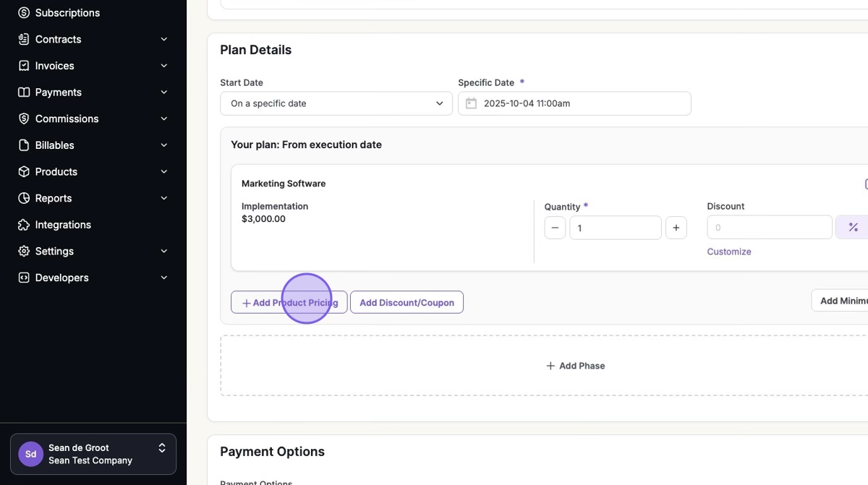The height and width of the screenshot is (485, 868).
Task: Click the Commissions shield icon
Action: pyautogui.click(x=24, y=119)
